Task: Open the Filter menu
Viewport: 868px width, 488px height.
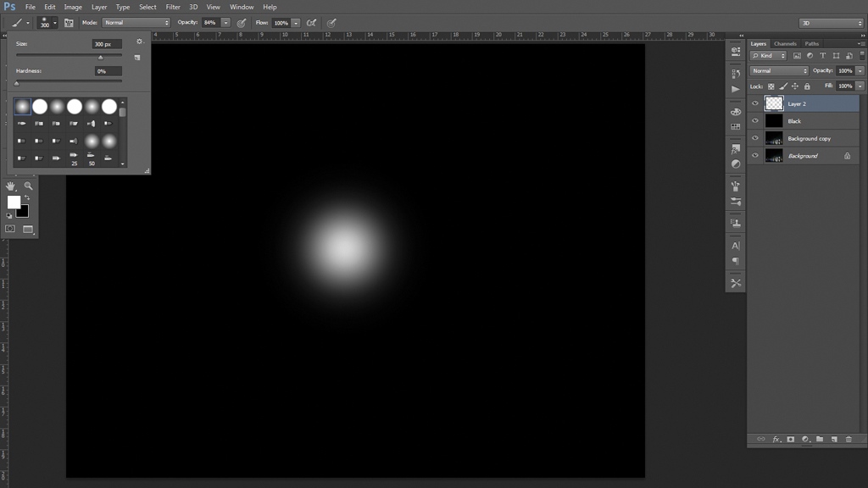Action: coord(173,7)
